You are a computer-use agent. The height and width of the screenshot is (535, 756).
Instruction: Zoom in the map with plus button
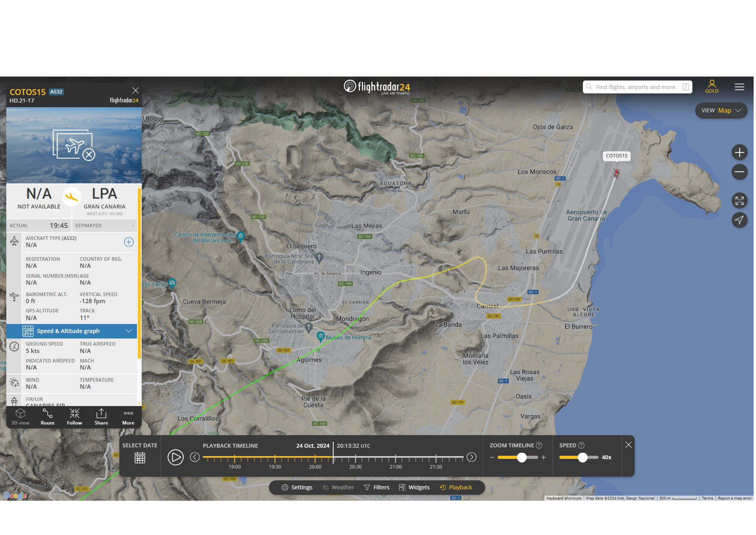(739, 152)
